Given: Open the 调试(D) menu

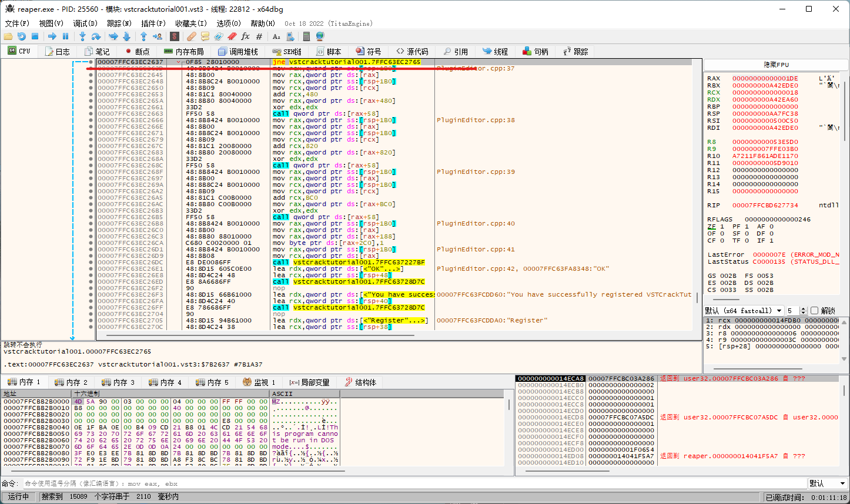Looking at the screenshot, I should pos(85,23).
